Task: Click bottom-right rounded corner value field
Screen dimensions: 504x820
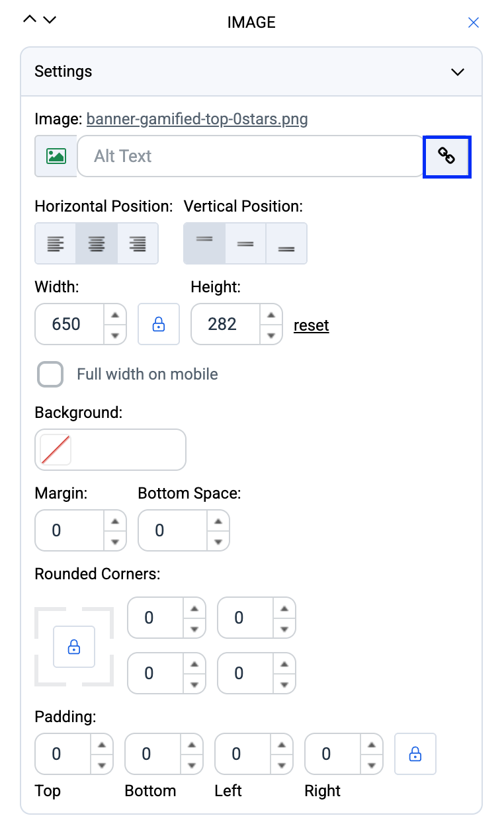Action: coord(245,673)
